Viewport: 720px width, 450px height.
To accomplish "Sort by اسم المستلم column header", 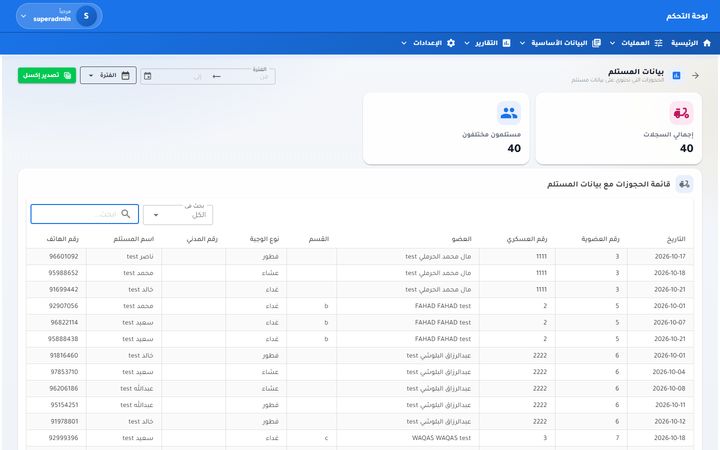I will point(134,239).
